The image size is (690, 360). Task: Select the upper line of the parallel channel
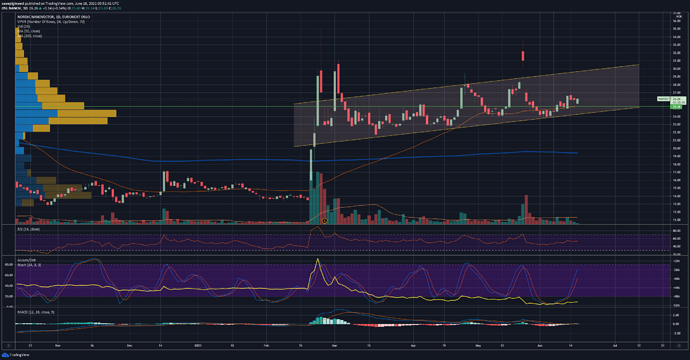(466, 84)
